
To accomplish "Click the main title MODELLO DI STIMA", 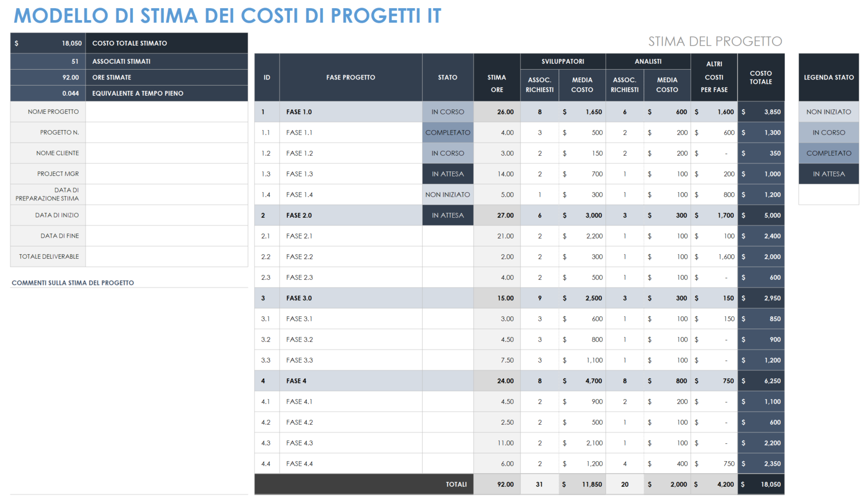I will (227, 16).
